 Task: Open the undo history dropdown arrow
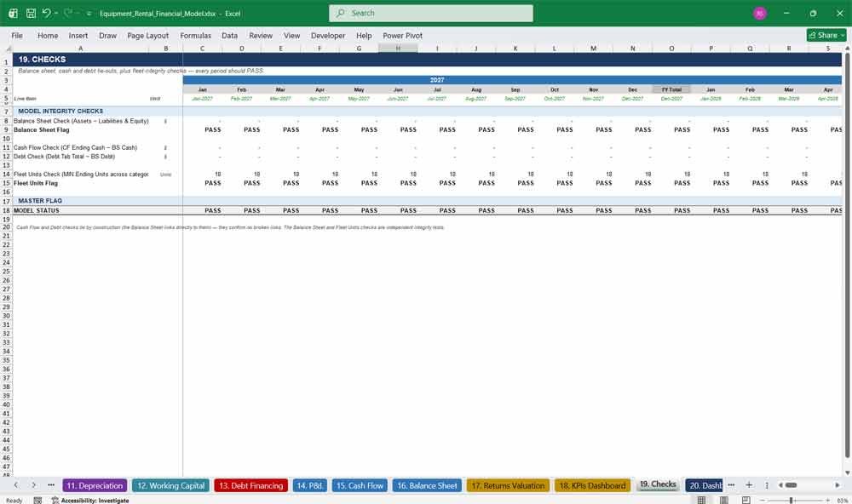click(56, 13)
